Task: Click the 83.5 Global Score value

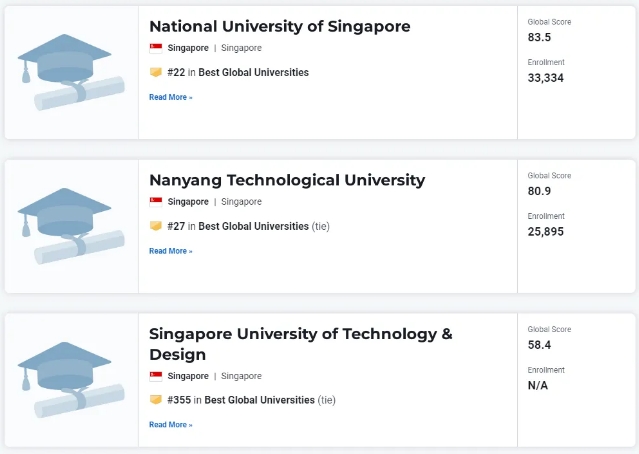Action: (x=539, y=37)
